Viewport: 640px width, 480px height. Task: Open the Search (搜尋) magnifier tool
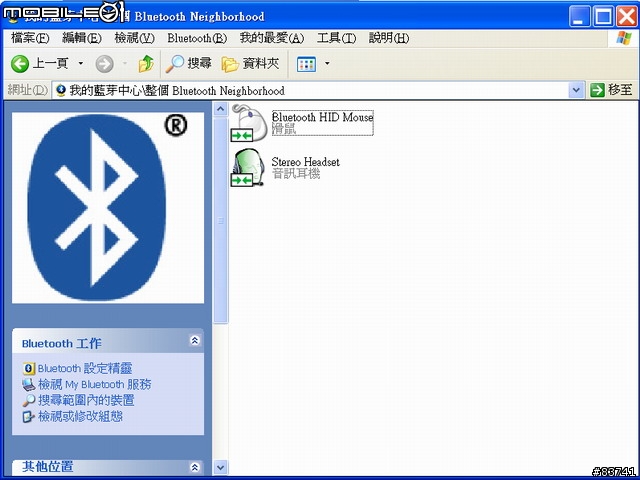175,64
